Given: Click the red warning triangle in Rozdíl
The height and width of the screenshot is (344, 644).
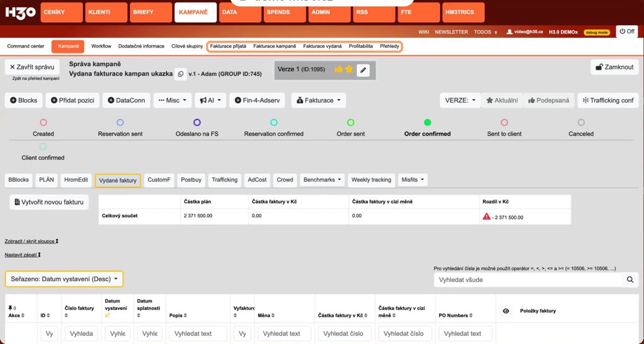Looking at the screenshot, I should [487, 216].
